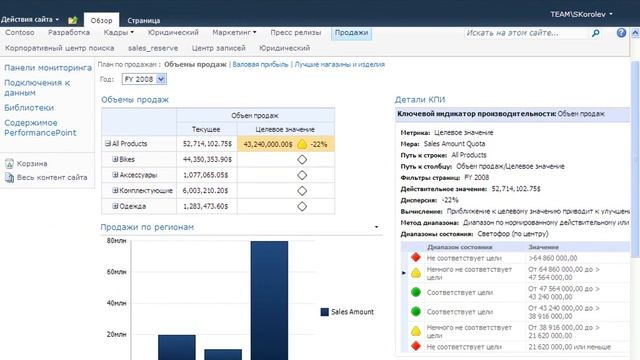Screen dimensions: 640x360
Task: Switch to the Страница tab
Action: click(x=144, y=20)
